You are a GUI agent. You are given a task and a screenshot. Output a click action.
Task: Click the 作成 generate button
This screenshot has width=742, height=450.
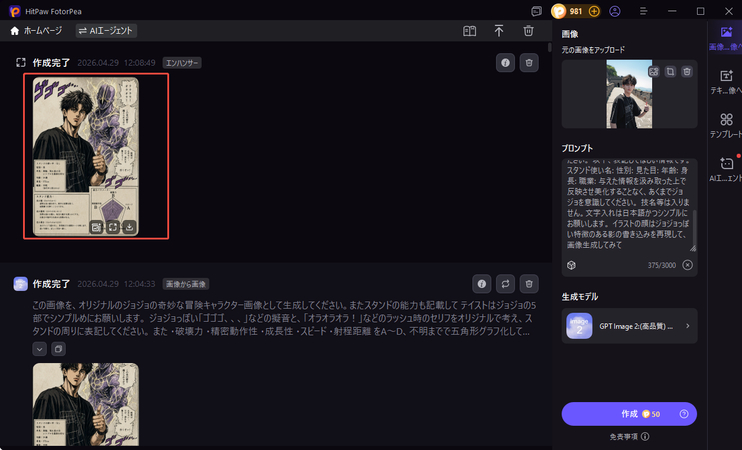(x=629, y=414)
